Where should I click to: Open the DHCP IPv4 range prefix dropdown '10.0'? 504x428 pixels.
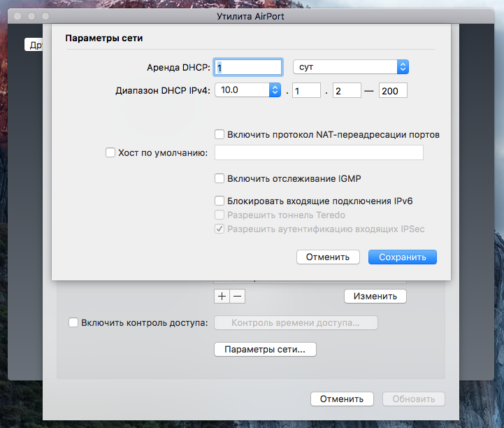point(248,90)
